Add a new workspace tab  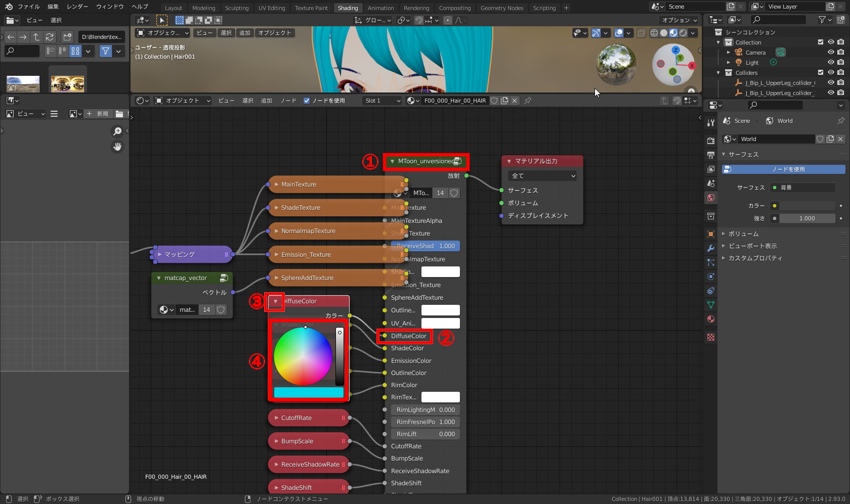coord(566,8)
